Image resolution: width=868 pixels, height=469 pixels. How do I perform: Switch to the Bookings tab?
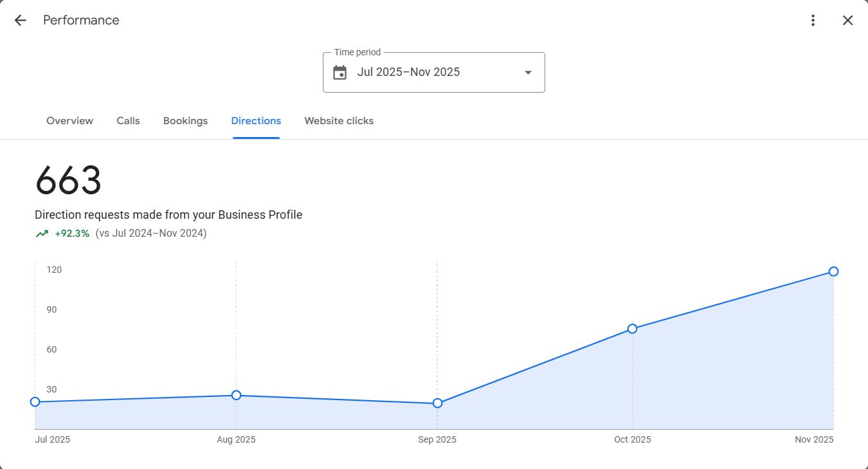tap(185, 121)
